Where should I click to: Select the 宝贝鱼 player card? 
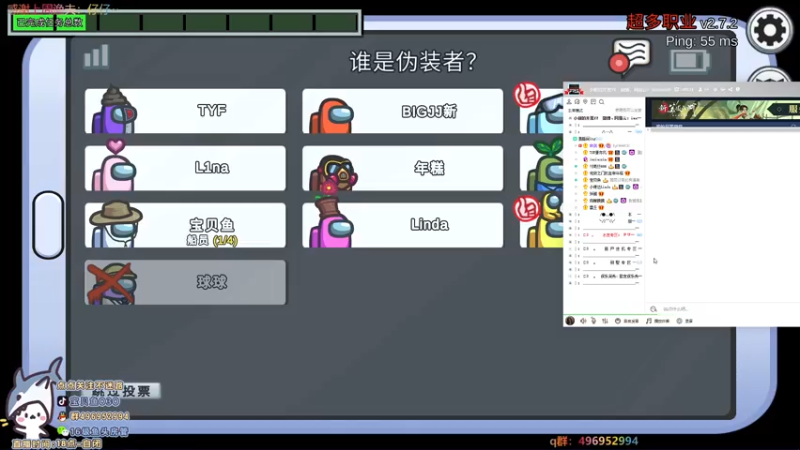click(185, 226)
